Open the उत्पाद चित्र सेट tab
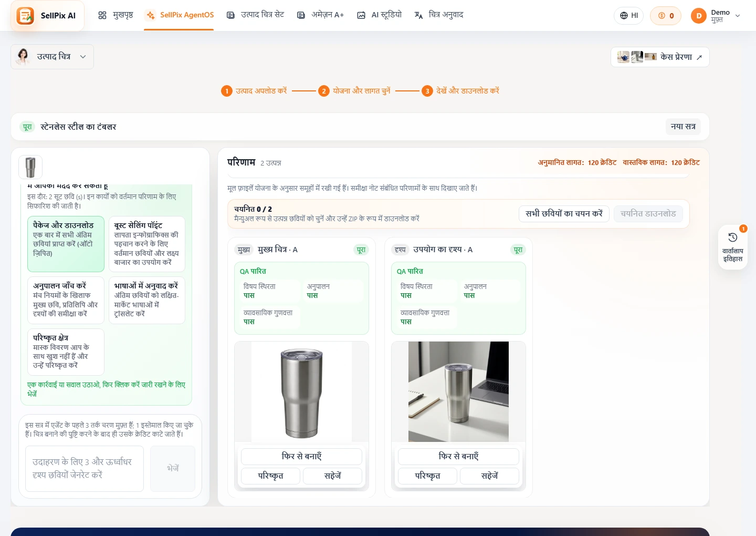Screen dimensions: 756x536 tap(256, 15)
